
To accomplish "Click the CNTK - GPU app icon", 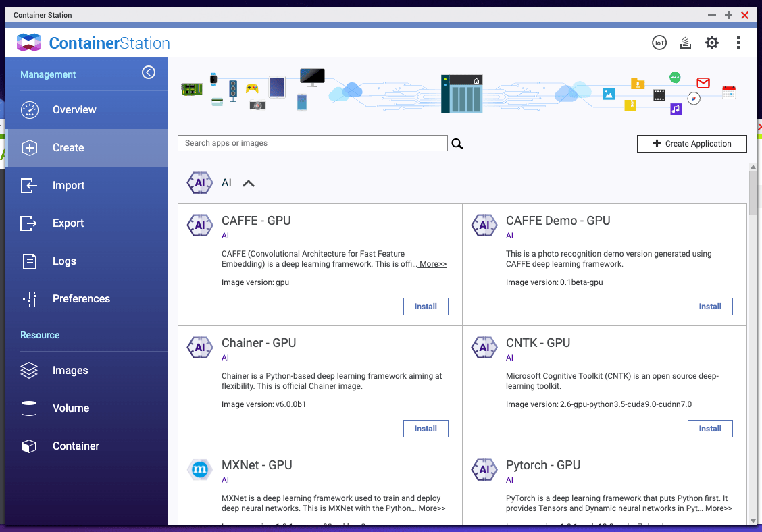I will pyautogui.click(x=484, y=348).
